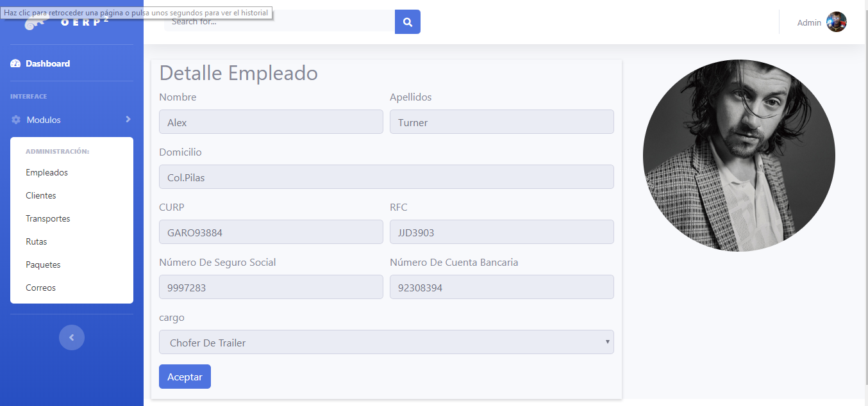Image resolution: width=868 pixels, height=406 pixels.
Task: Open the Admin profile avatar
Action: pos(837,21)
